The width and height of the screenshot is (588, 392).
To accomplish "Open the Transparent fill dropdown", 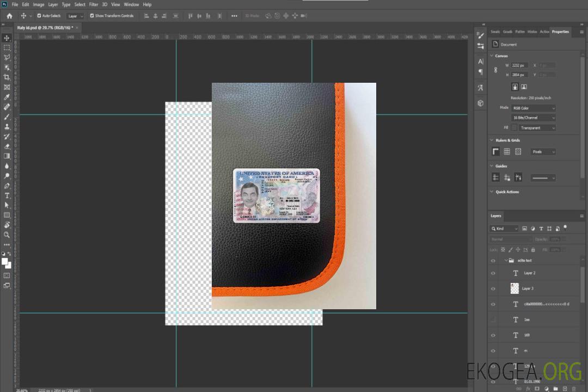I will 537,128.
